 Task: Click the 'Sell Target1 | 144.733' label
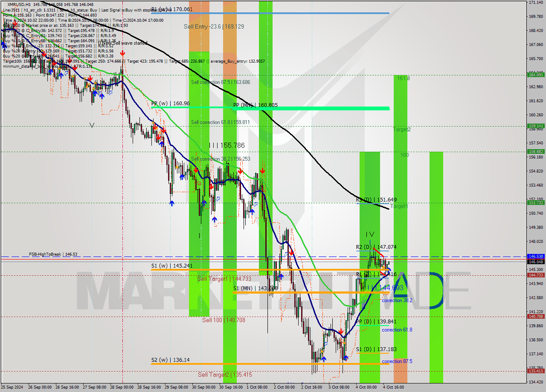[x=224, y=279]
